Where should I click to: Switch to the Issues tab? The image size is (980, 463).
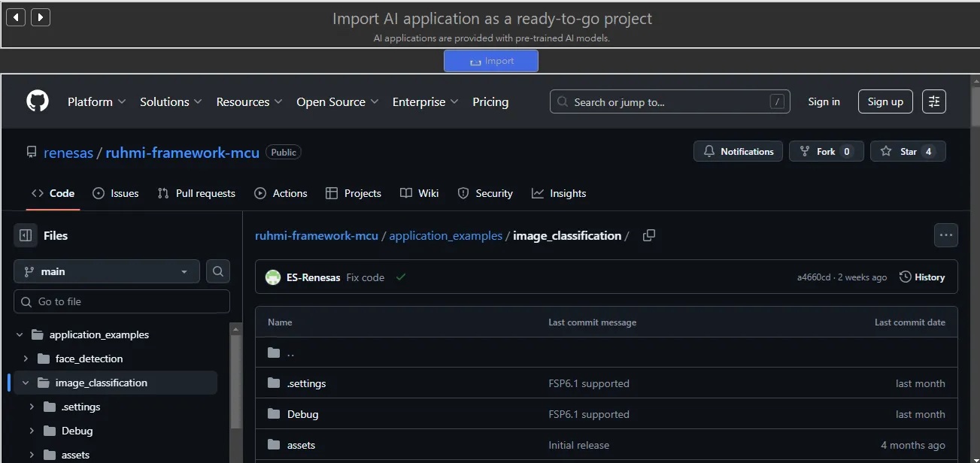point(116,193)
